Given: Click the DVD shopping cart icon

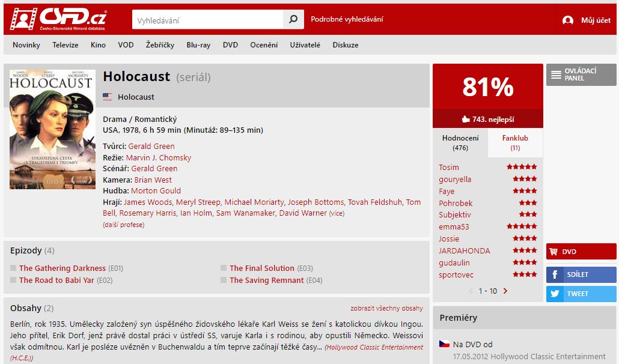Looking at the screenshot, I should (553, 252).
